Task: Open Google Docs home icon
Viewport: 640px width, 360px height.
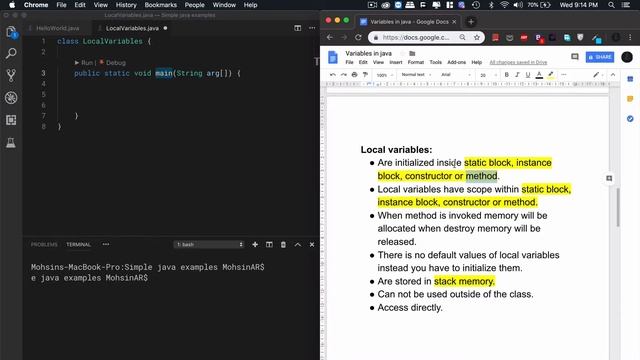Action: pyautogui.click(x=333, y=57)
